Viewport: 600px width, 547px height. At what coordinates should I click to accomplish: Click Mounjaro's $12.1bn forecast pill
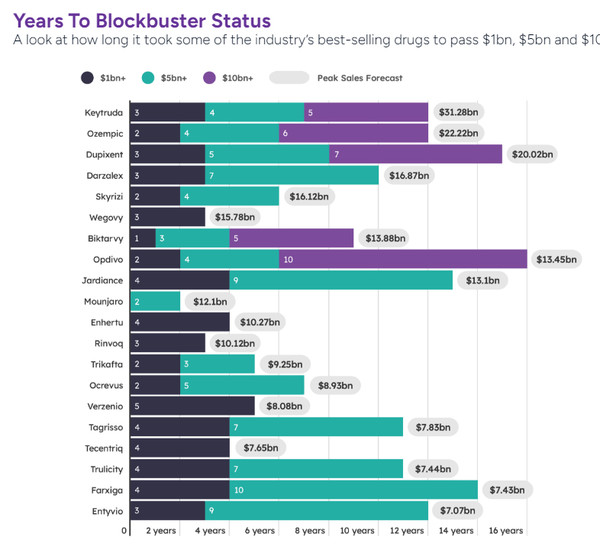(209, 301)
